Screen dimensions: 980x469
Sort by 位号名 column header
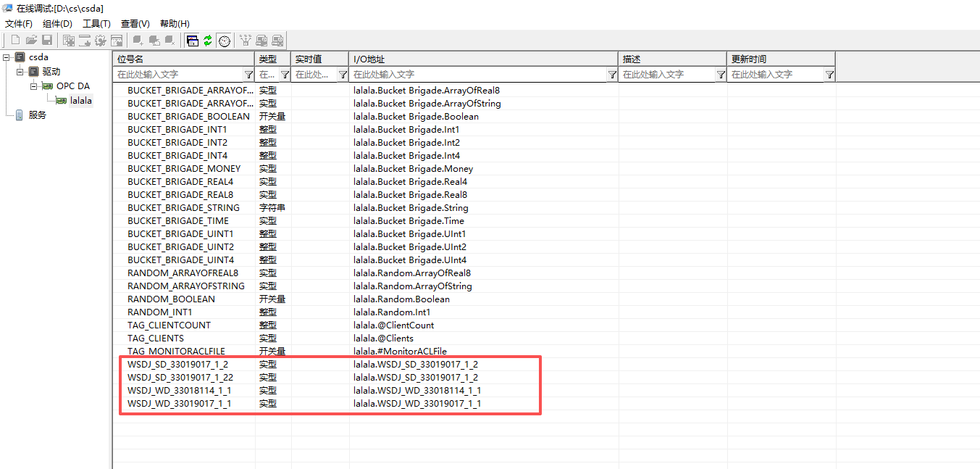[184, 59]
